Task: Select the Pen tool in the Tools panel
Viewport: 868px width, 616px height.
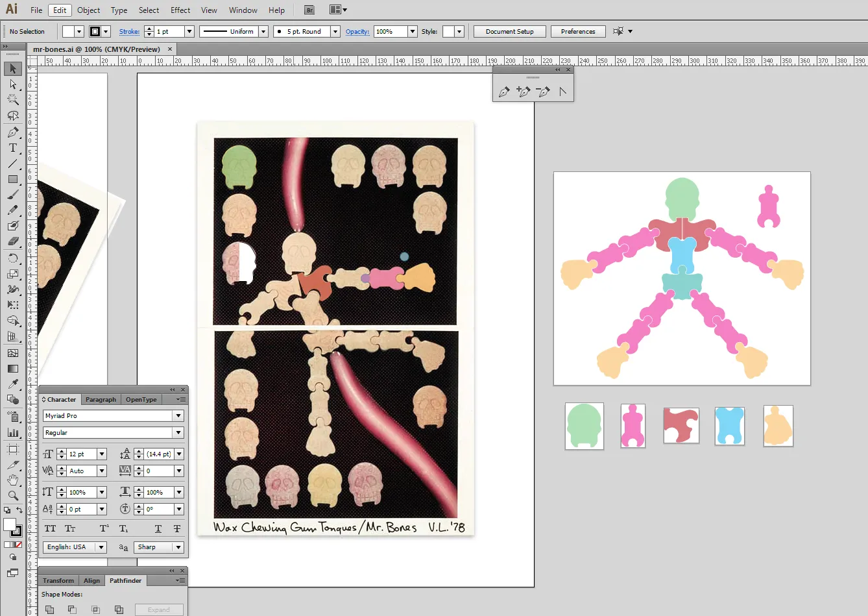Action: coord(13,132)
